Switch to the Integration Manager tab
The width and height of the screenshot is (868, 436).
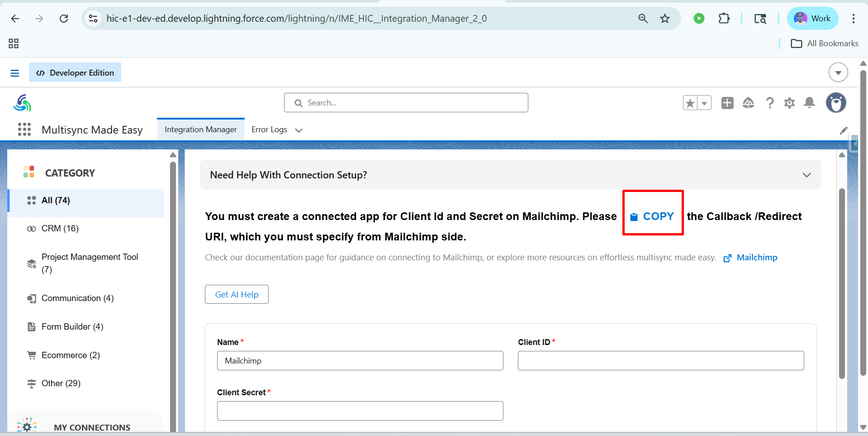coord(201,129)
